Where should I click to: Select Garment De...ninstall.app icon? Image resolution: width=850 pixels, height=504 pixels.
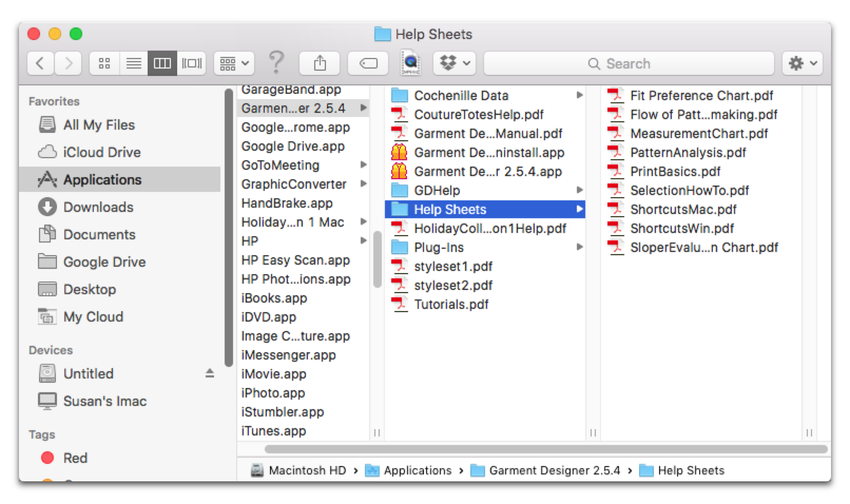click(399, 152)
